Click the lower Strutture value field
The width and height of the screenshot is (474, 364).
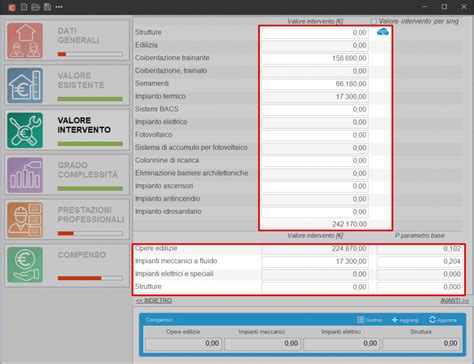point(315,287)
